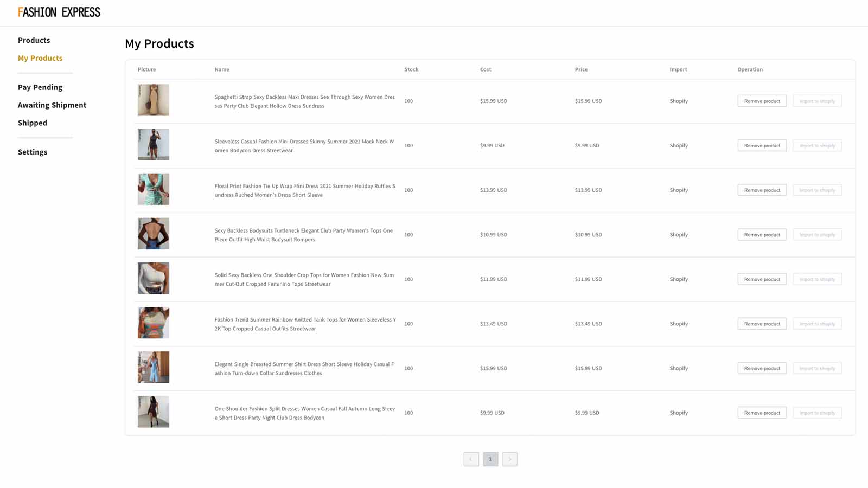Open the Spaghetti Strap Maxi Dress thumbnail
The image size is (868, 488).
coord(154,100)
